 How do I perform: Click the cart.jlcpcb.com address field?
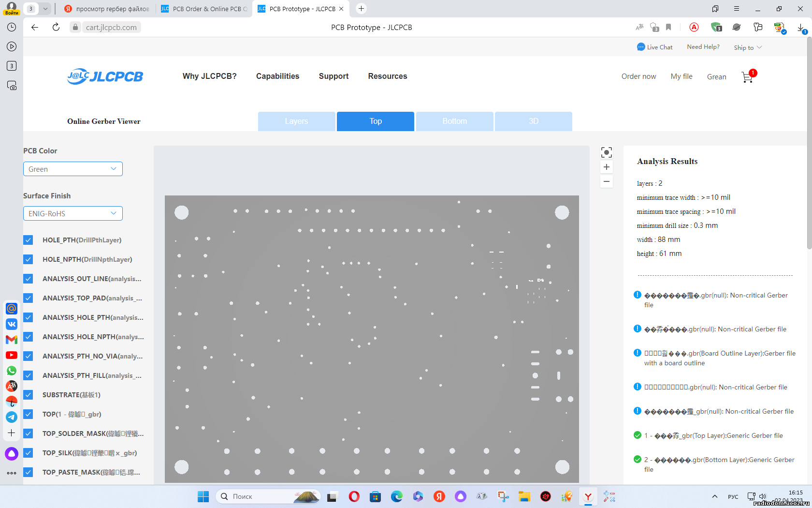click(111, 27)
